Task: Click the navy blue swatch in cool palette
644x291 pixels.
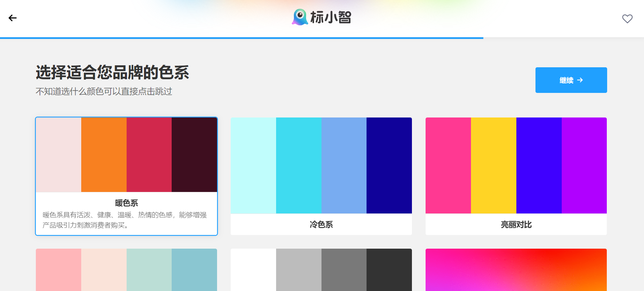Action: click(389, 165)
